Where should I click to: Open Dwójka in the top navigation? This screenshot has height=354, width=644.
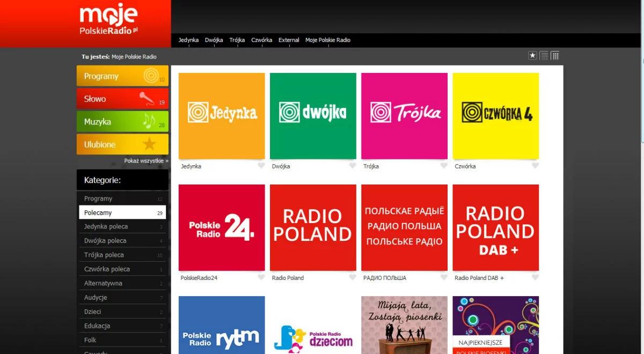point(214,40)
